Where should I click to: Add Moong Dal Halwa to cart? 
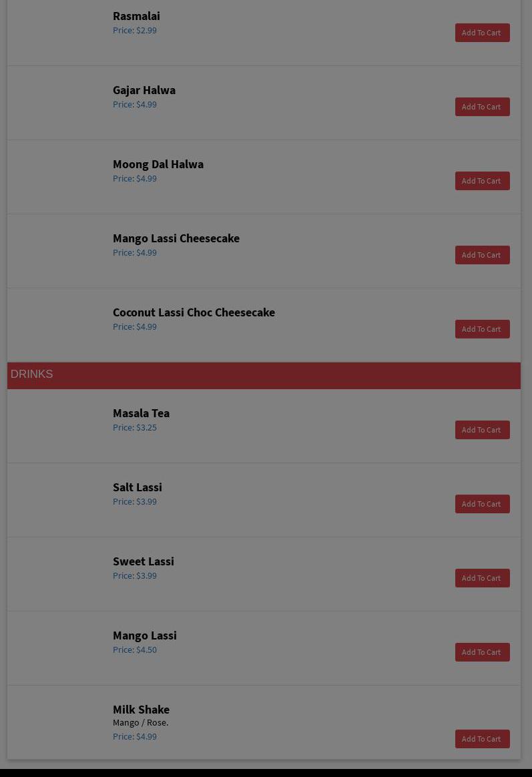482,181
